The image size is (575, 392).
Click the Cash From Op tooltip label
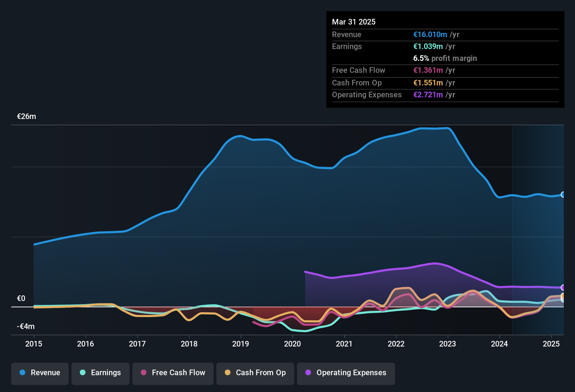pos(357,83)
